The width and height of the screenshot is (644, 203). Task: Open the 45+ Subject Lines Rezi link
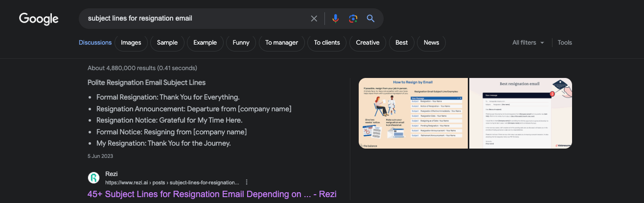pos(212,194)
